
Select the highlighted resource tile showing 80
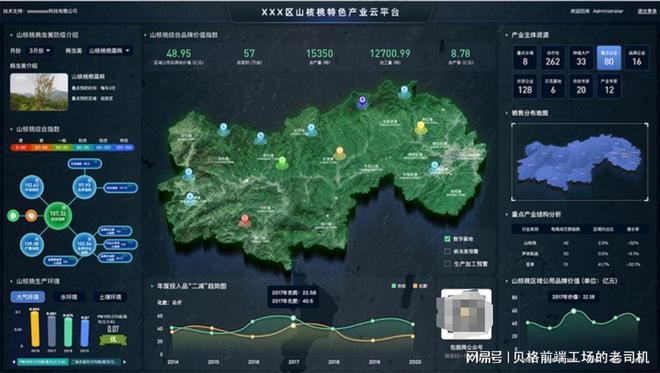[x=609, y=58]
